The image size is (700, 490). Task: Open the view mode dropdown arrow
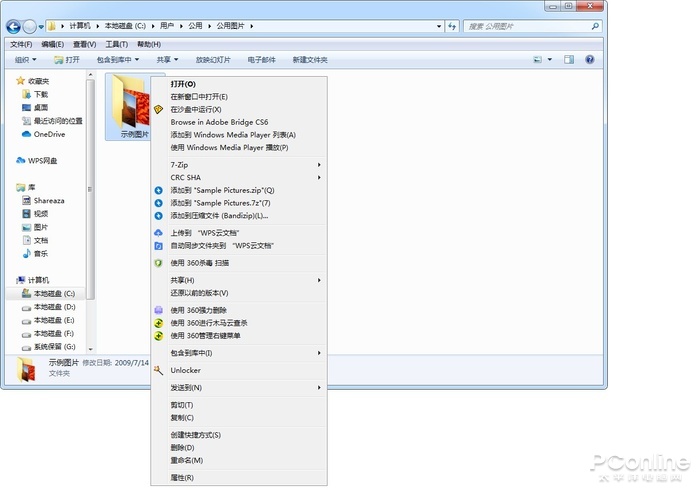(549, 60)
